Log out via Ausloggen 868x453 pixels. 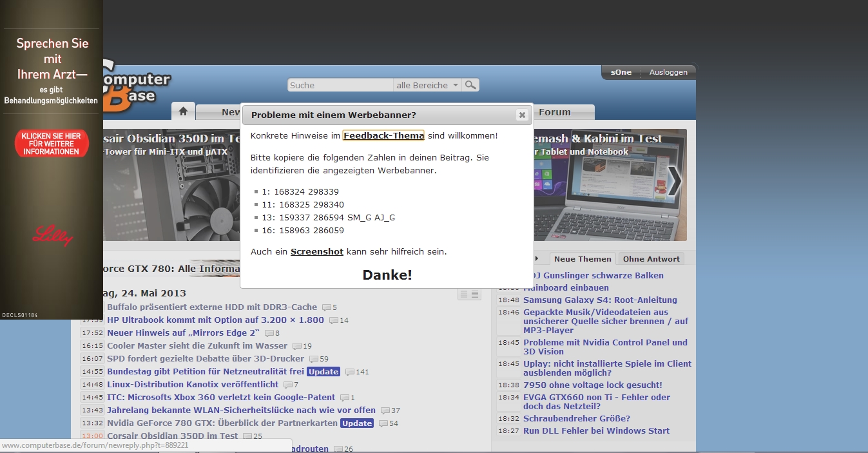(x=668, y=72)
